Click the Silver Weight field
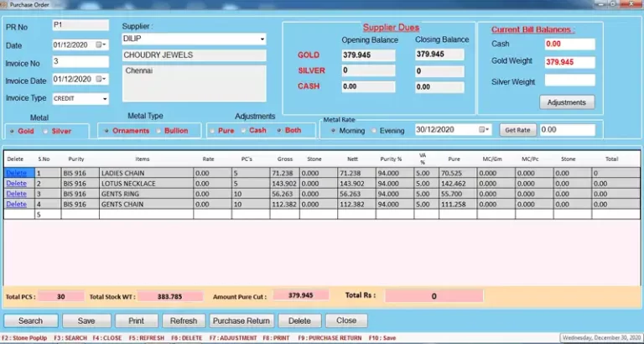The width and height of the screenshot is (644, 344). 569,81
